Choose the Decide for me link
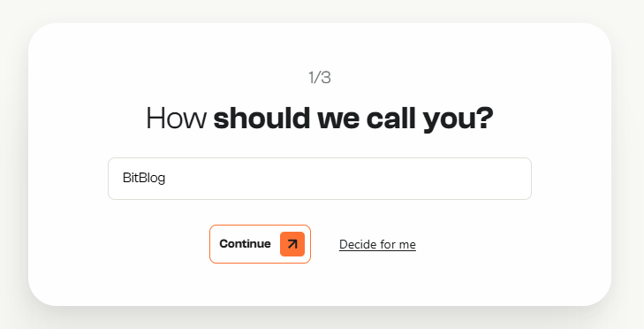Viewport: 644px width, 329px height. (377, 244)
